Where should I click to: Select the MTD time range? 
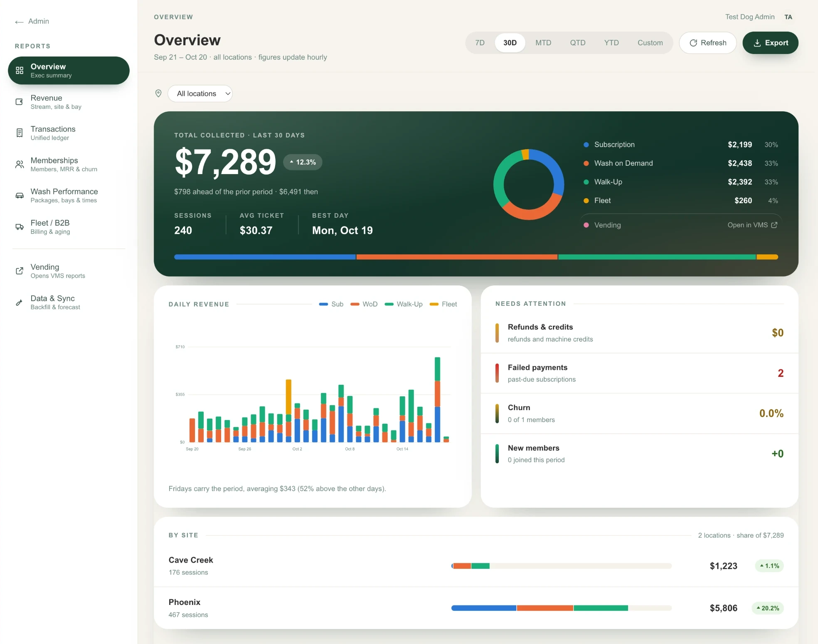543,43
